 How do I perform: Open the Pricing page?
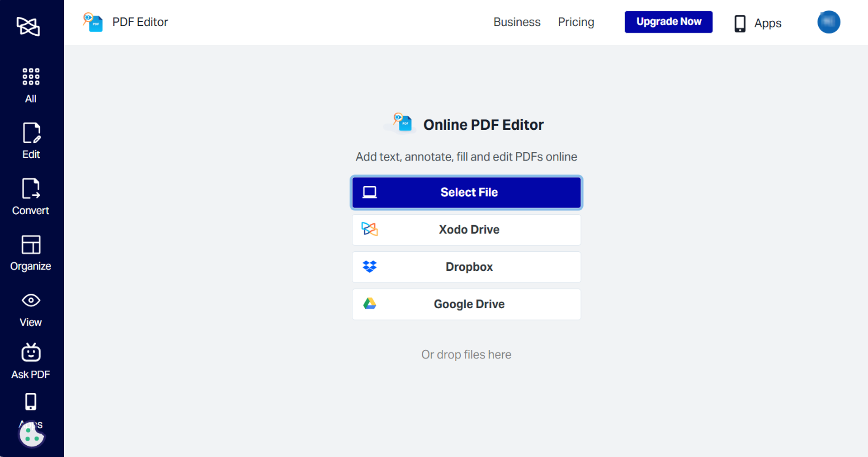[x=576, y=22]
